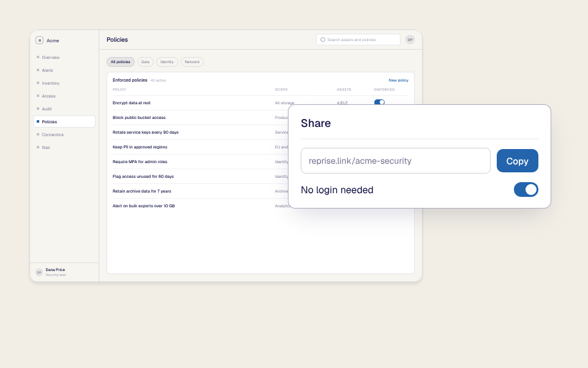Image resolution: width=588 pixels, height=368 pixels.
Task: Select Encrypt data at rest policy
Action: [132, 103]
